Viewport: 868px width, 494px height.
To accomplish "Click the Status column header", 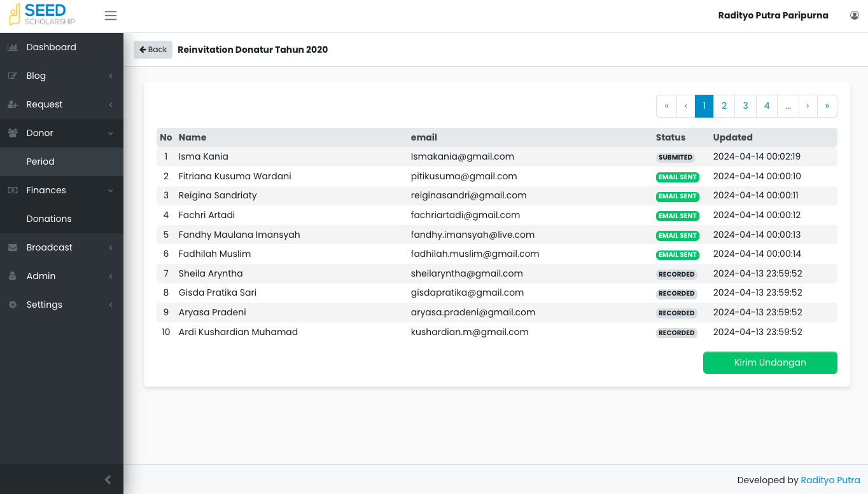I will tap(671, 137).
